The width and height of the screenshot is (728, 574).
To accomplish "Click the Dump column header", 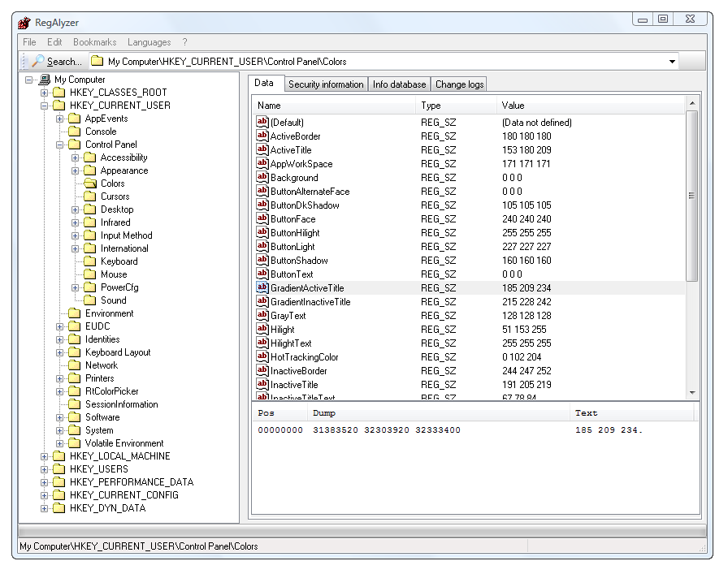I will click(438, 412).
